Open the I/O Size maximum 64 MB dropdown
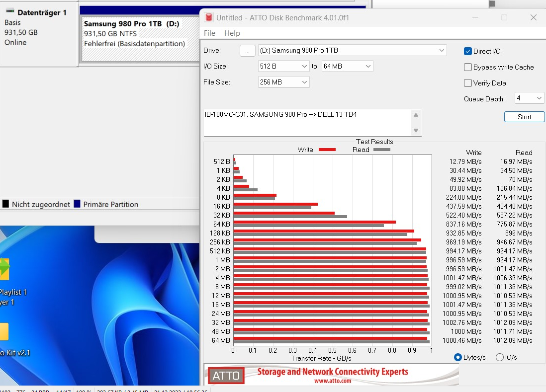The image size is (546, 392). tap(347, 66)
